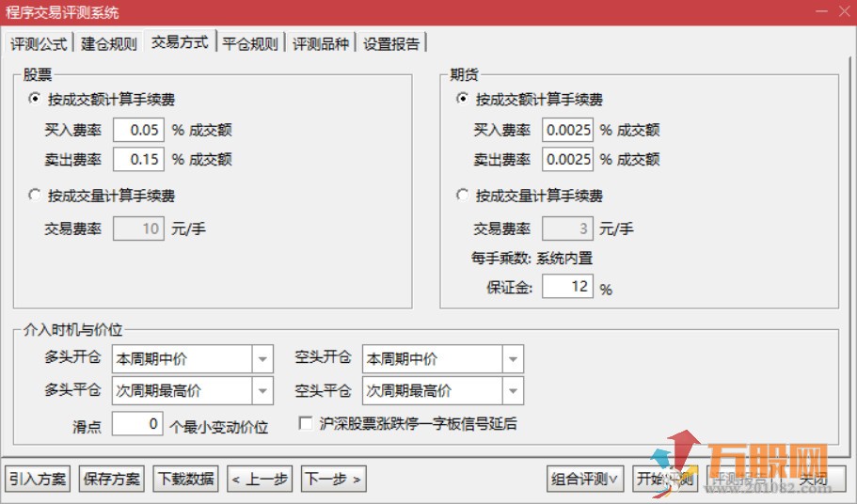Click the 保证金 field showing 12
This screenshot has width=857, height=504.
pos(567,286)
